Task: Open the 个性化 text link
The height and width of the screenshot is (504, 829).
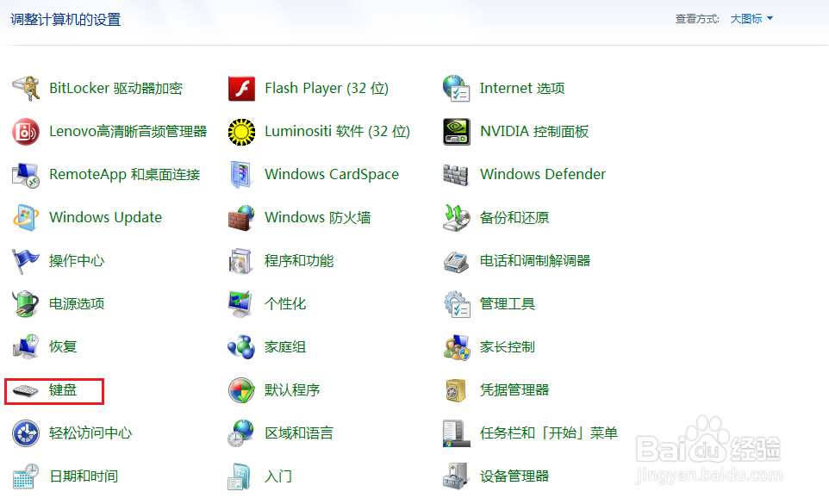Action: coord(285,304)
